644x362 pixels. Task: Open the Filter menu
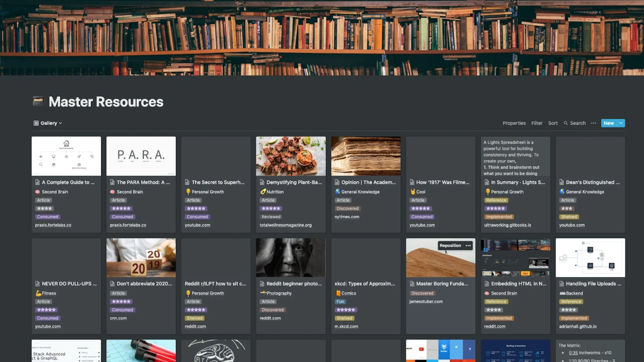(x=537, y=123)
